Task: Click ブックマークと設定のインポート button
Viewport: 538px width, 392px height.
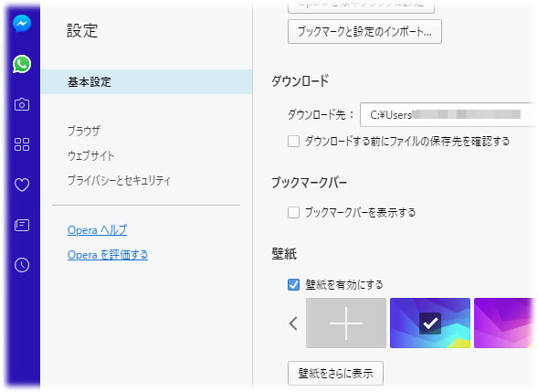Action: click(x=364, y=32)
